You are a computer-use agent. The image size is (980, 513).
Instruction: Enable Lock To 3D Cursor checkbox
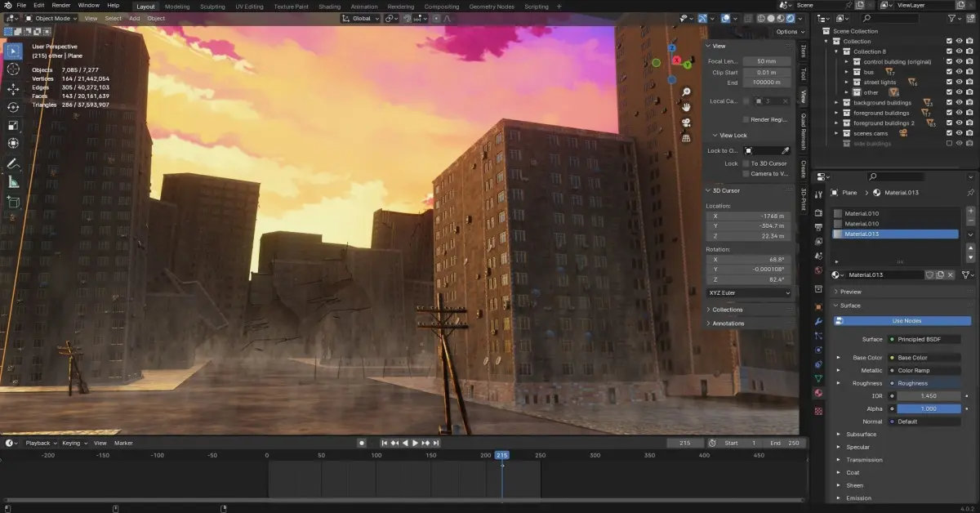746,163
